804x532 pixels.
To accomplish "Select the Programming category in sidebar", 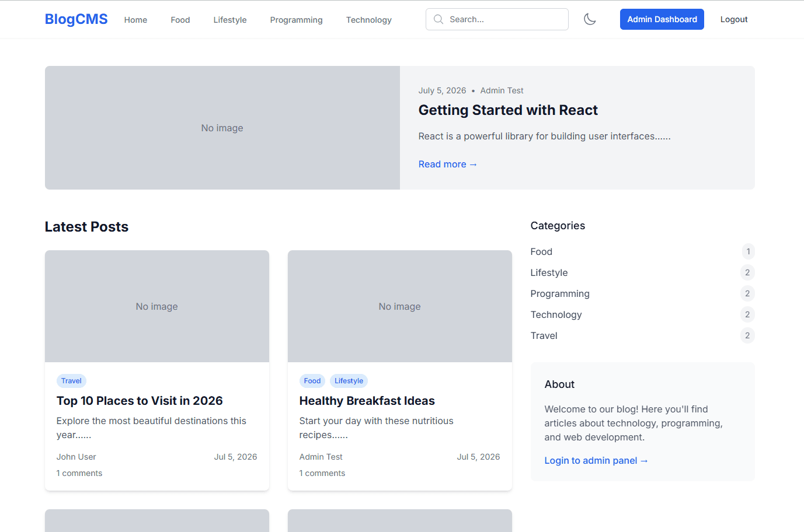I will [x=560, y=293].
